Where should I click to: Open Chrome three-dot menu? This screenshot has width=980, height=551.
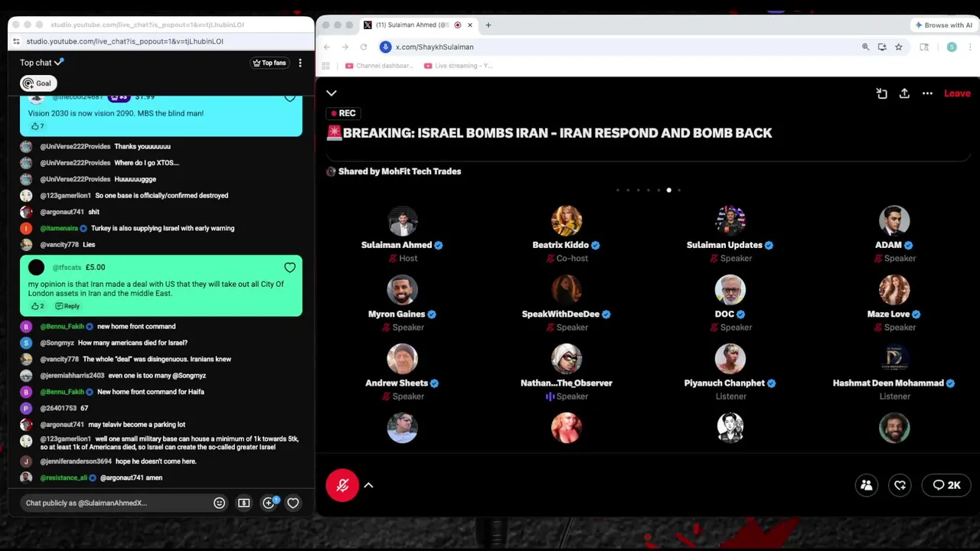pos(971,47)
